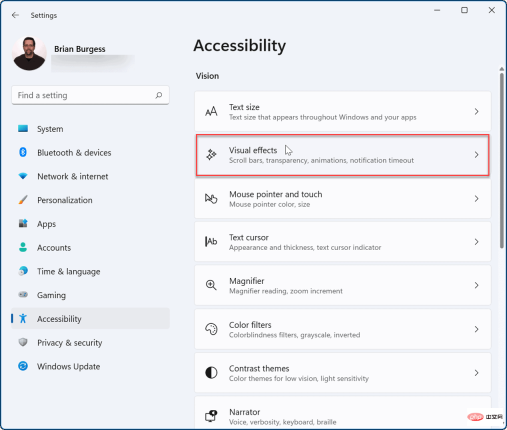Click the Apps icon in sidebar

[23, 223]
